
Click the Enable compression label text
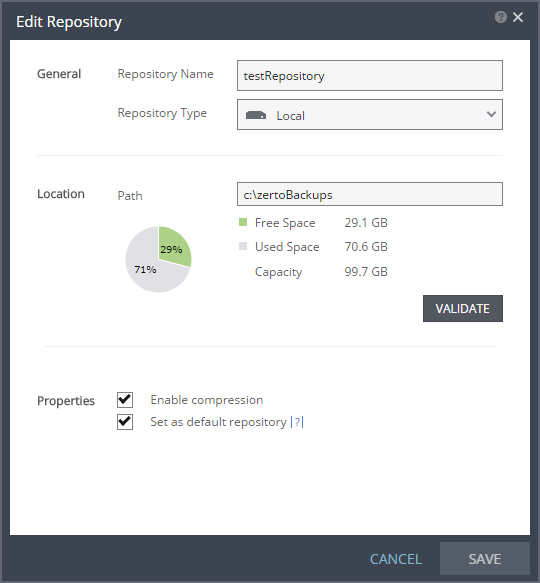click(x=207, y=400)
